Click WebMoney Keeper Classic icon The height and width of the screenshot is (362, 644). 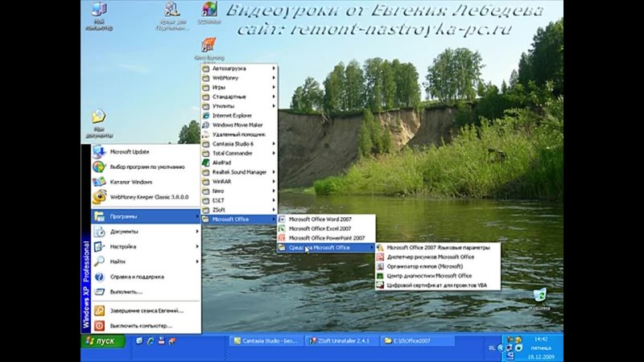(99, 197)
